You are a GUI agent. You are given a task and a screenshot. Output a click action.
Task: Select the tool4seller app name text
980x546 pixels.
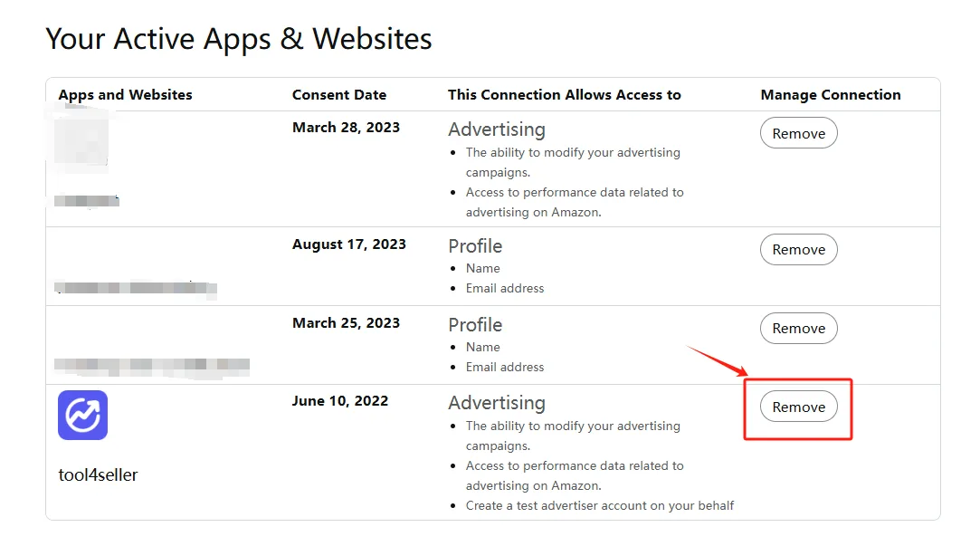tap(98, 474)
